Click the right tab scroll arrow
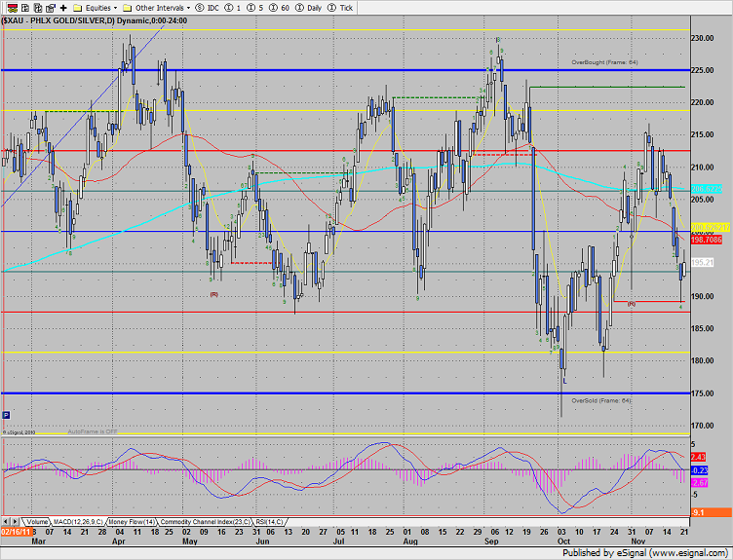733x560 pixels. pyautogui.click(x=16, y=522)
